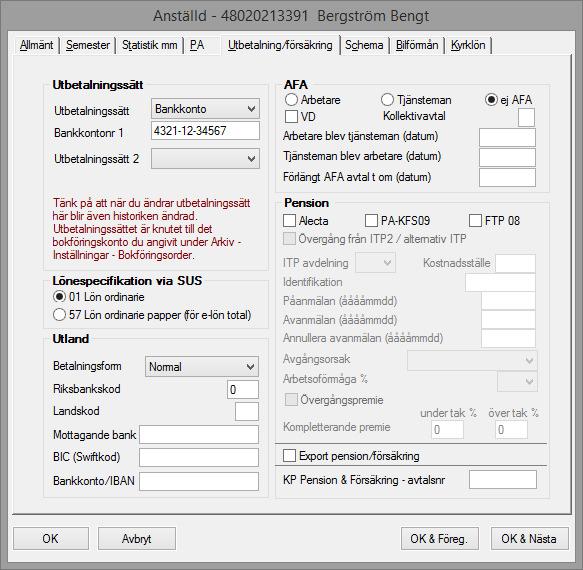The width and height of the screenshot is (583, 570).
Task: Tick the FTP 08 checkbox
Action: [x=476, y=220]
